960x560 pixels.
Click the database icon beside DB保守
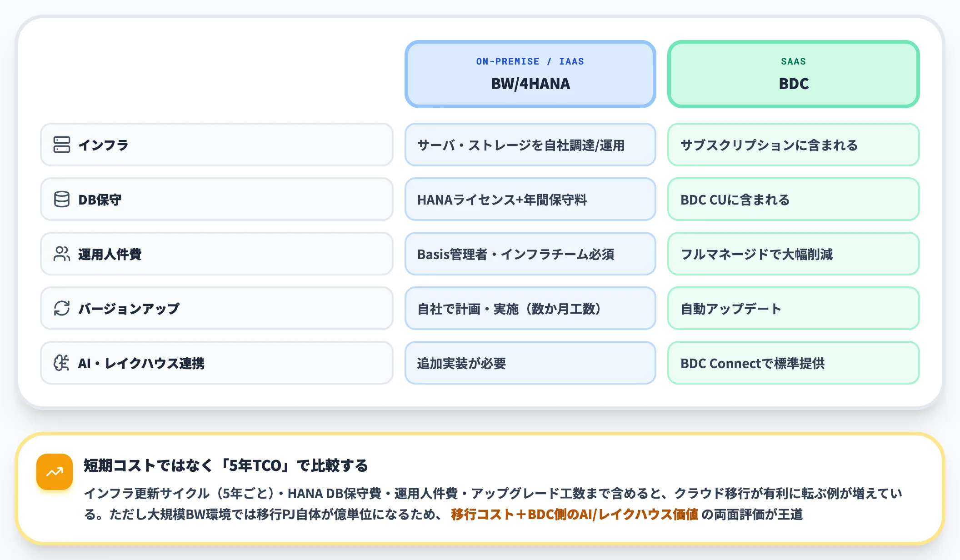(62, 199)
